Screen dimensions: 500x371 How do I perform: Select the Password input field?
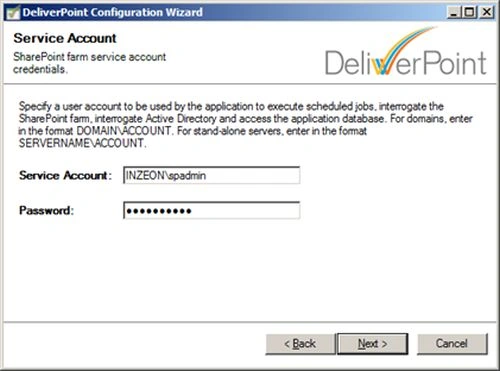pos(212,210)
